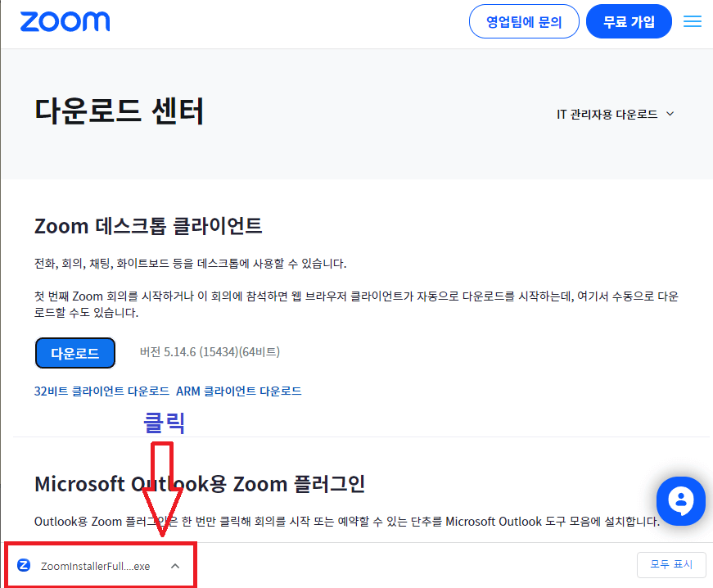Click the Zoom logo in the top left
713x588 pixels.
pyautogui.click(x=65, y=21)
